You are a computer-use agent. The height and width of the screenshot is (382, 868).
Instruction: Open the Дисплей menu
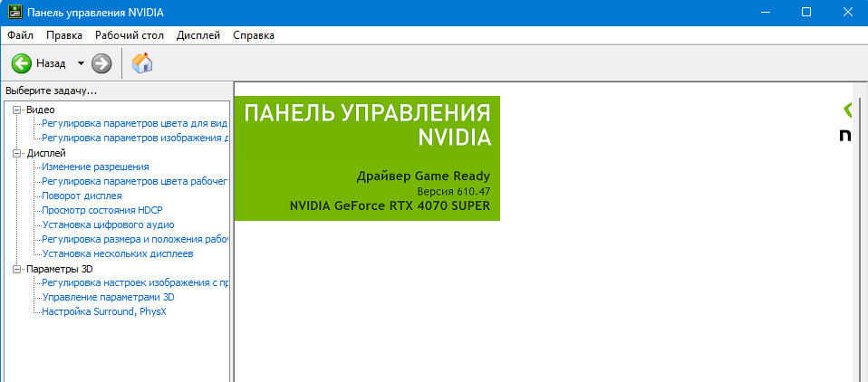(x=198, y=35)
